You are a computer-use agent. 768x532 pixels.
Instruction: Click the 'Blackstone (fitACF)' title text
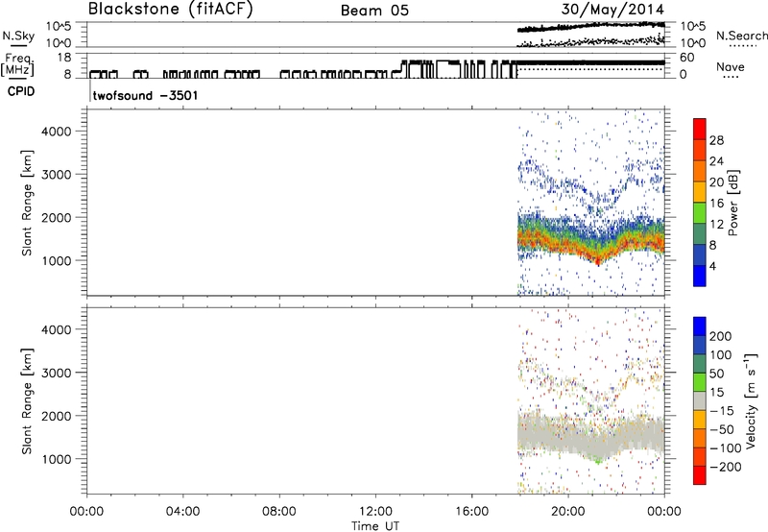(170, 9)
